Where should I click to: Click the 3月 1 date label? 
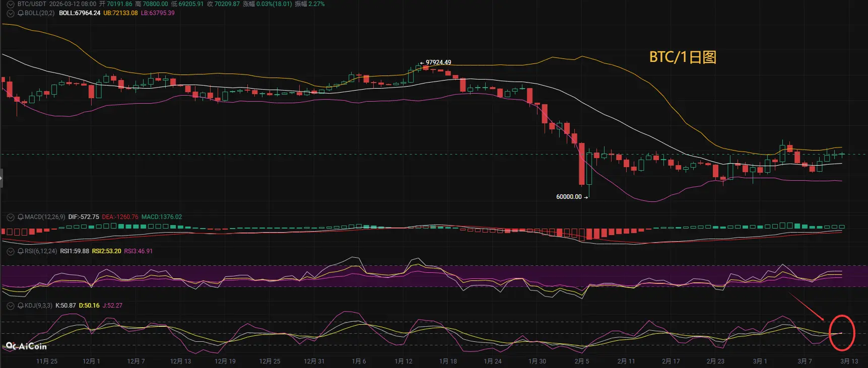pyautogui.click(x=760, y=361)
